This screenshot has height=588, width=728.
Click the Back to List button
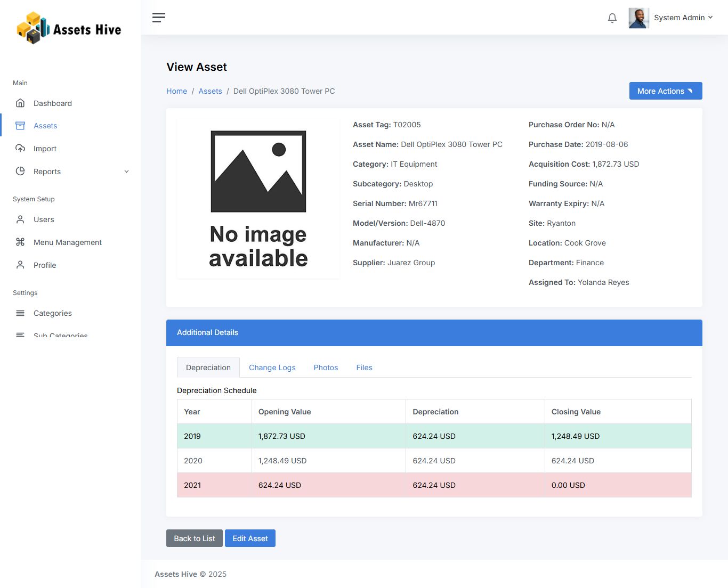tap(194, 538)
